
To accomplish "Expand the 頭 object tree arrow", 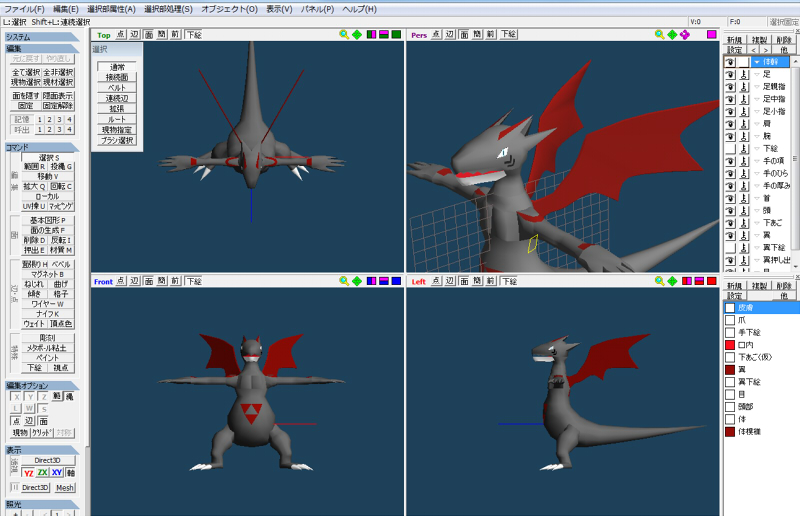I will (x=757, y=210).
